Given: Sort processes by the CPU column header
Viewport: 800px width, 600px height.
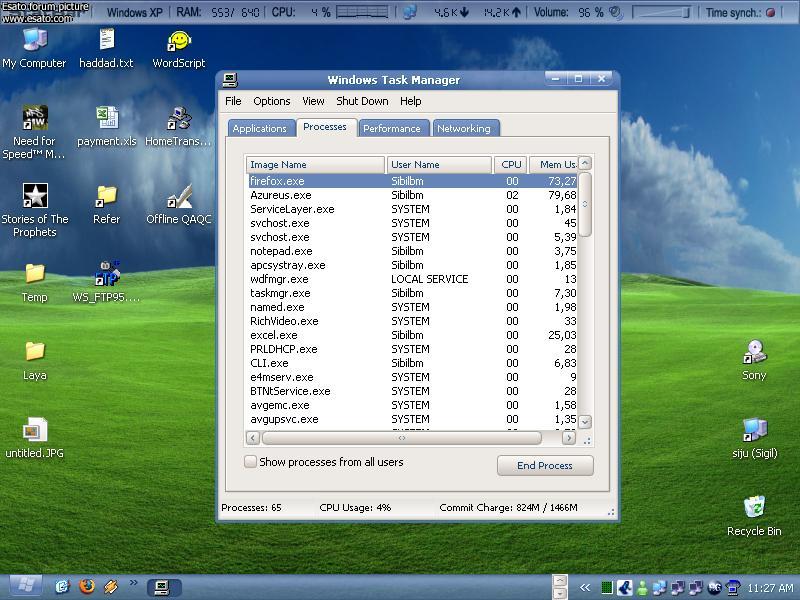Looking at the screenshot, I should 511,164.
